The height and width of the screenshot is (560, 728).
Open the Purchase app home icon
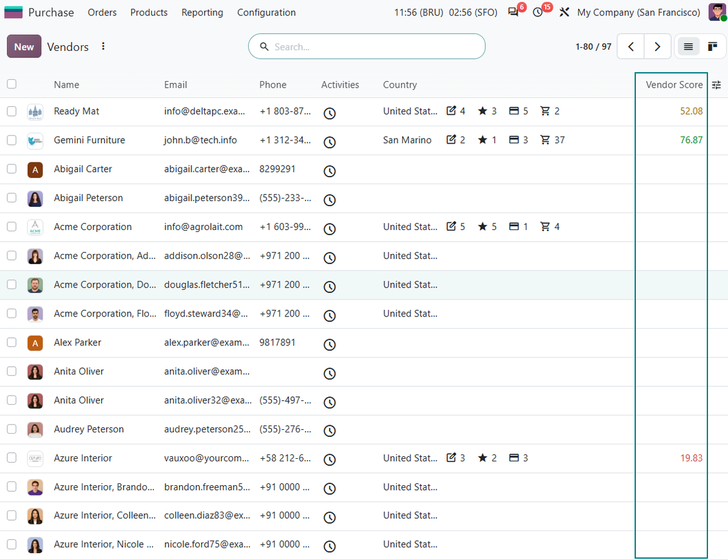point(14,12)
